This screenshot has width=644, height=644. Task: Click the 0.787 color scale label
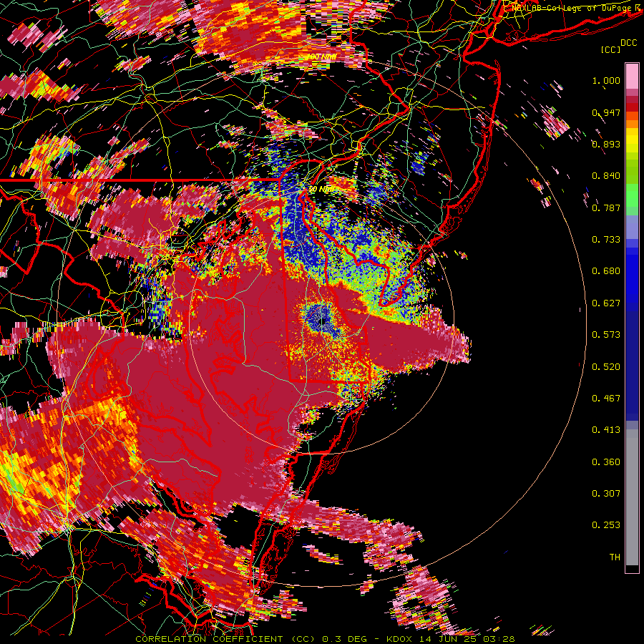(606, 208)
